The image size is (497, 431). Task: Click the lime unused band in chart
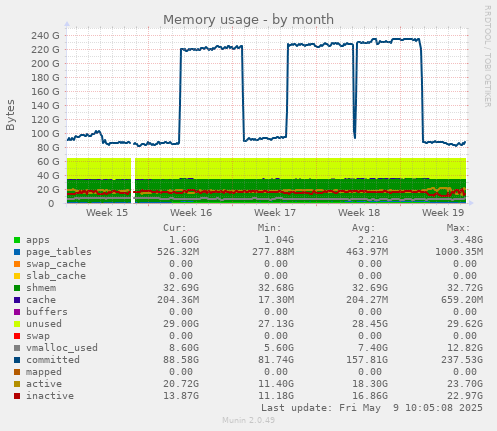point(267,168)
